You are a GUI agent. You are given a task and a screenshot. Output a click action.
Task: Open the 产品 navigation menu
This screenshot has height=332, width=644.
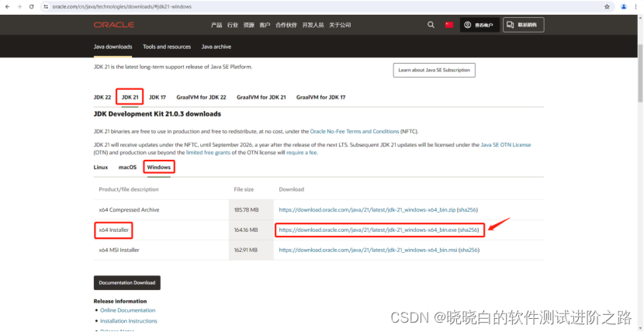(x=216, y=25)
